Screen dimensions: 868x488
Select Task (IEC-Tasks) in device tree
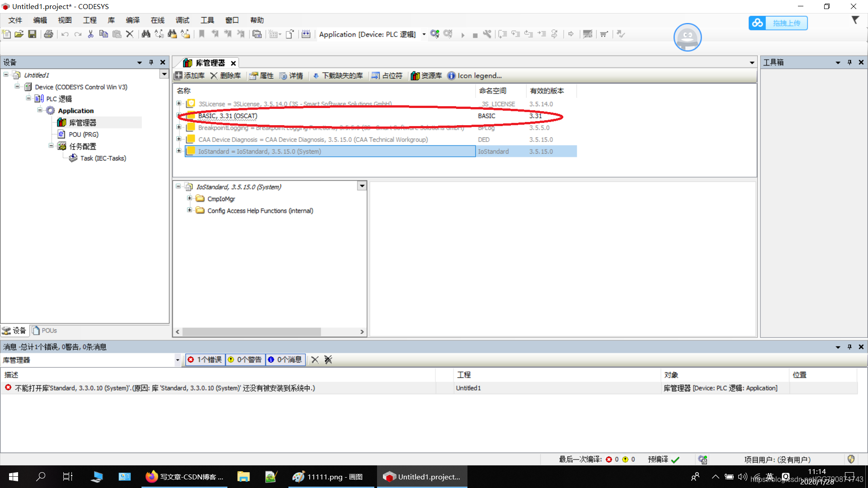tap(103, 158)
